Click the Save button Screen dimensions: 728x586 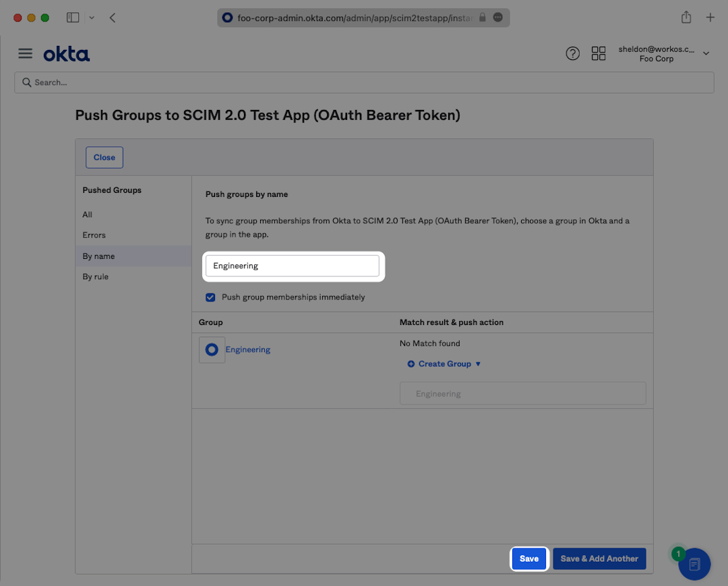pyautogui.click(x=528, y=558)
